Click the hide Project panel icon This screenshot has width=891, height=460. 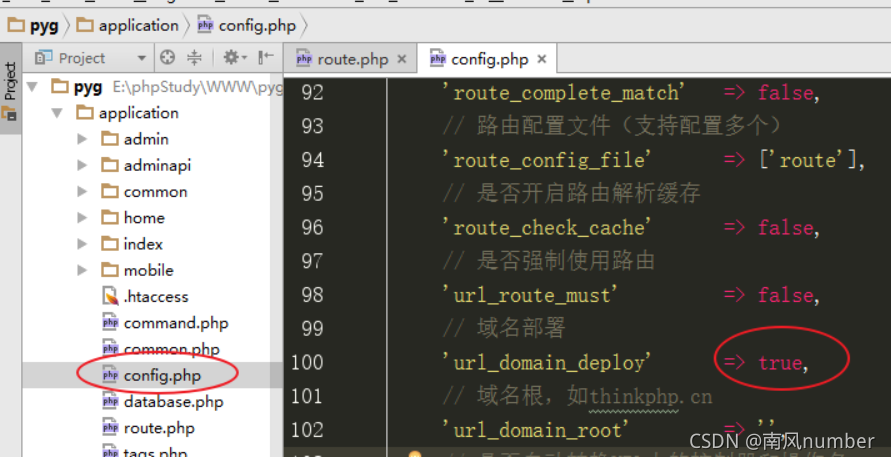point(266,57)
